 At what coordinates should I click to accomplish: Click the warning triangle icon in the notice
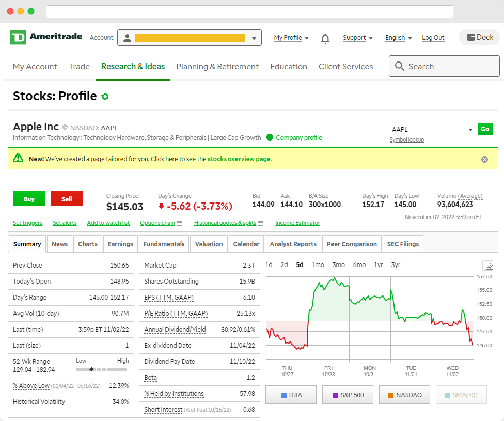(x=18, y=158)
